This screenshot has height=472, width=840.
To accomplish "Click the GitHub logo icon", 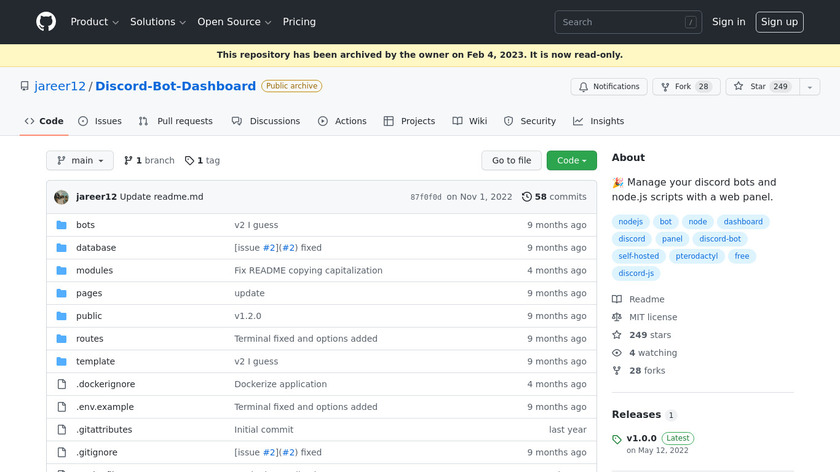I will [46, 22].
